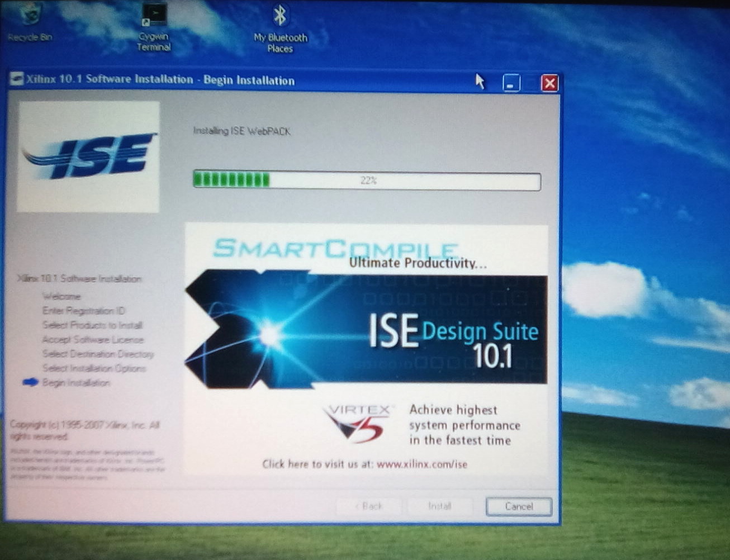730x560 pixels.
Task: Select the Select Products to Install step
Action: click(92, 325)
